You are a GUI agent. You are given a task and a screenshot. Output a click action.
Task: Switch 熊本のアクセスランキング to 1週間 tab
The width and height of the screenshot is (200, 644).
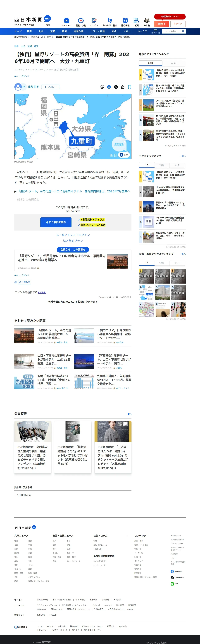coord(151,63)
